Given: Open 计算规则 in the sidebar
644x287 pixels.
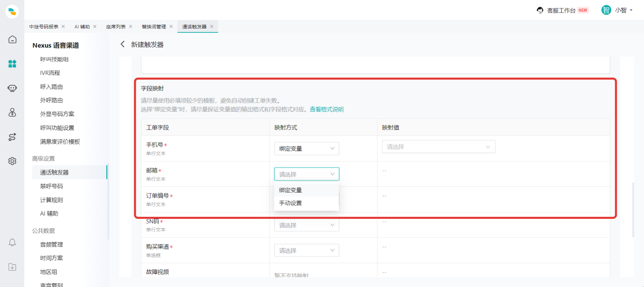Looking at the screenshot, I should pyautogui.click(x=51, y=200).
